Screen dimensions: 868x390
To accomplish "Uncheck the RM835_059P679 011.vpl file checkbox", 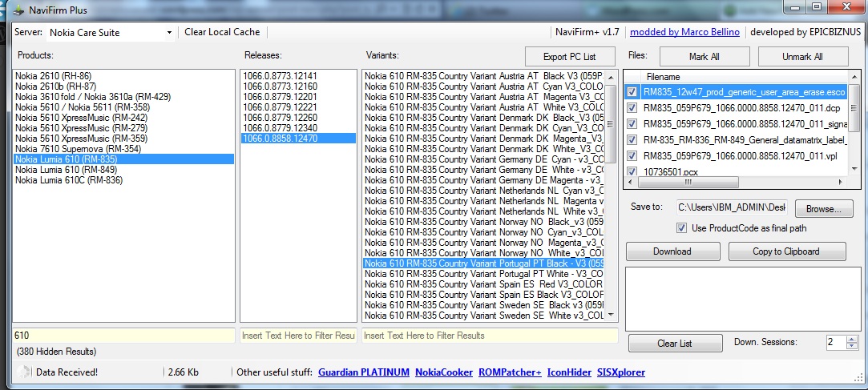I will pyautogui.click(x=632, y=156).
